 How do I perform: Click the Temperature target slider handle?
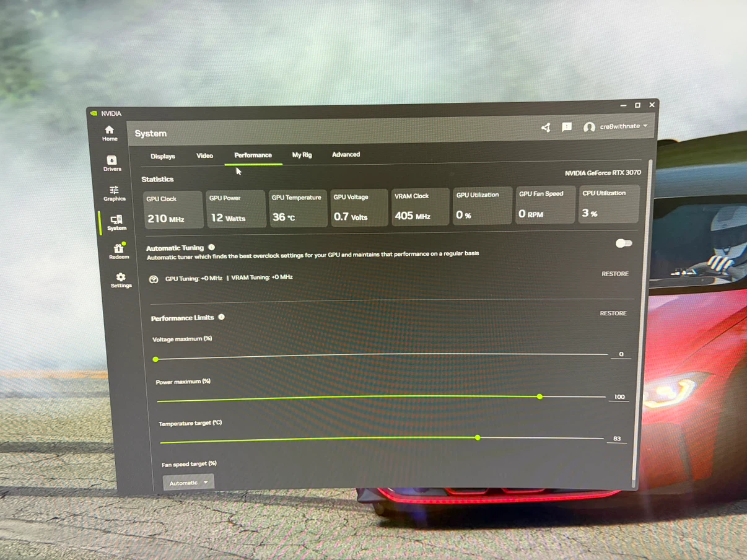tap(478, 437)
